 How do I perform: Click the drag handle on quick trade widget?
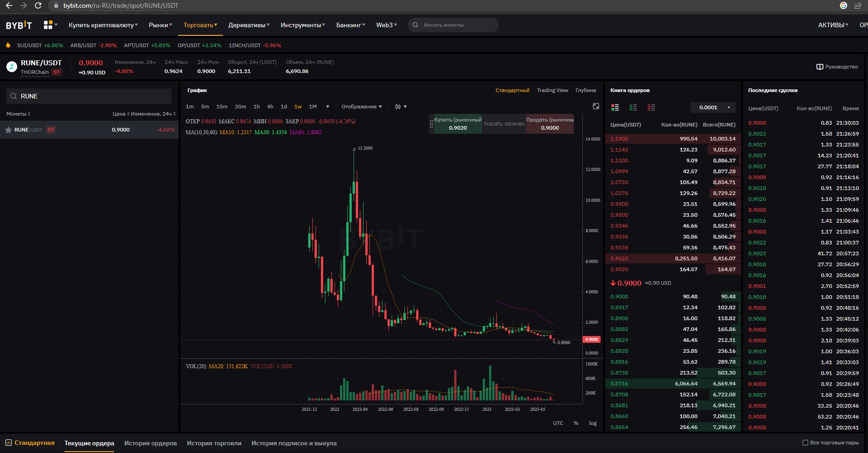coord(432,124)
